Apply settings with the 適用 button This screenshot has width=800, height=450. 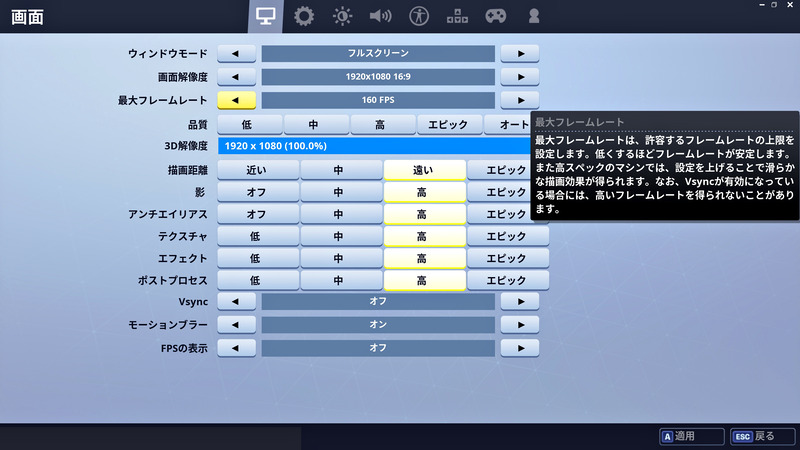click(692, 437)
